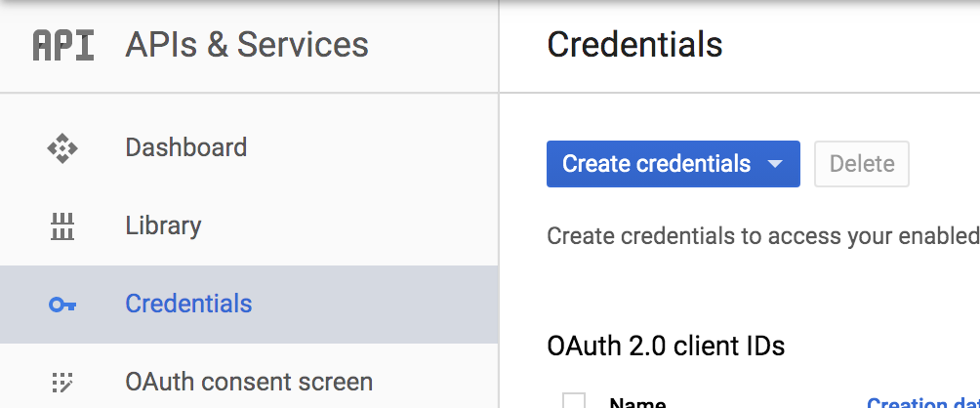Viewport: 980px width, 408px height.
Task: Select the Credentials label in the sidebar
Action: coord(188,304)
